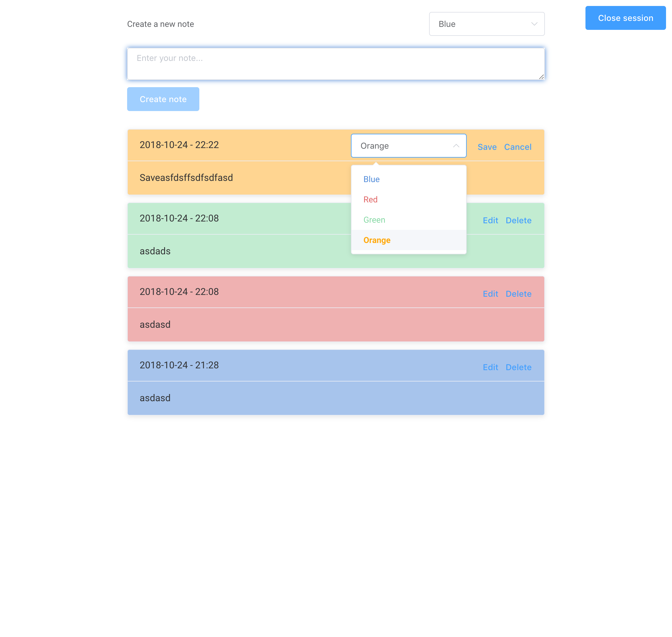Click the chevron arrow in new-note color select
Viewport: 672px width, 637px height.
tap(534, 24)
